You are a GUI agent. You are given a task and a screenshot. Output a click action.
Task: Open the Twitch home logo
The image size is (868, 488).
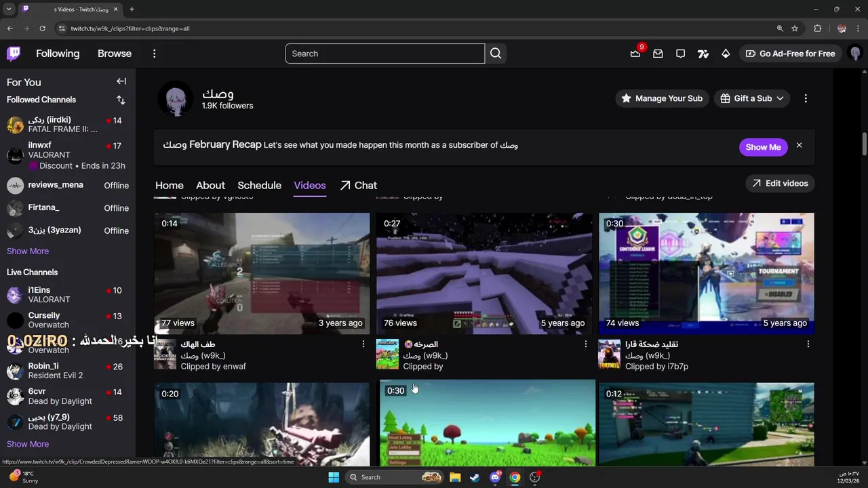coord(14,54)
